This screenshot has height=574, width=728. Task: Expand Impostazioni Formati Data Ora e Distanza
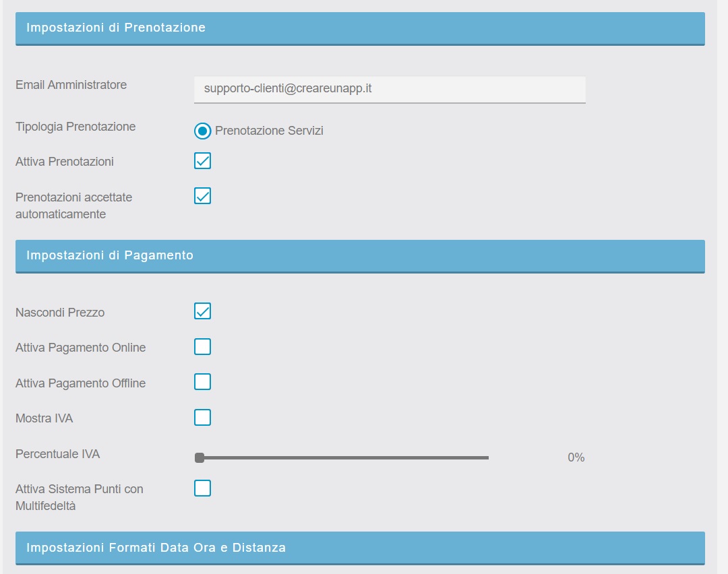360,548
